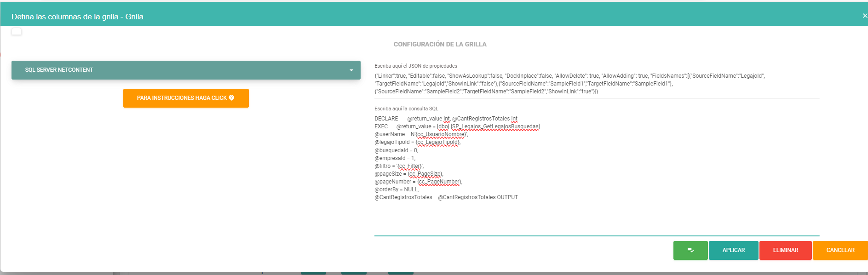868x275 pixels.
Task: Click the @pageNumber parameter line
Action: (x=418, y=182)
